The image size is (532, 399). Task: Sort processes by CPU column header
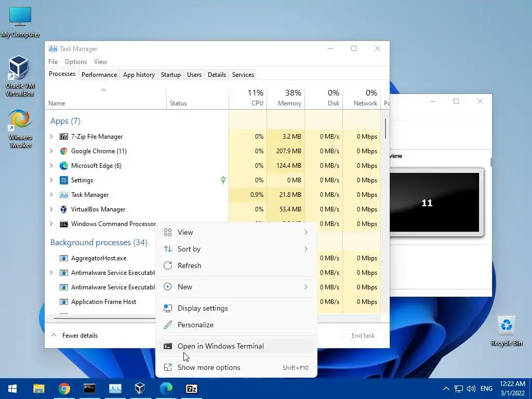[248, 98]
